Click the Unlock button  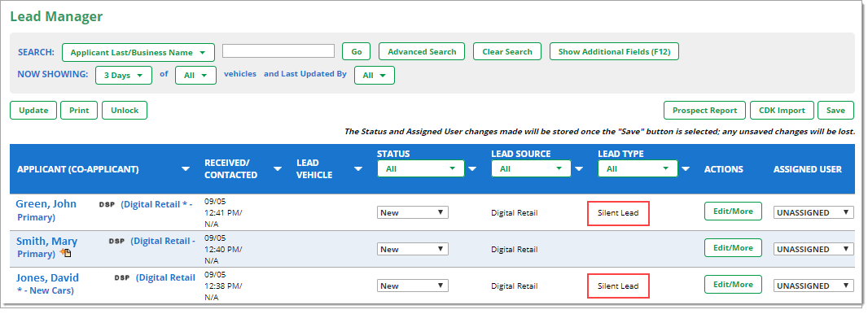(125, 110)
